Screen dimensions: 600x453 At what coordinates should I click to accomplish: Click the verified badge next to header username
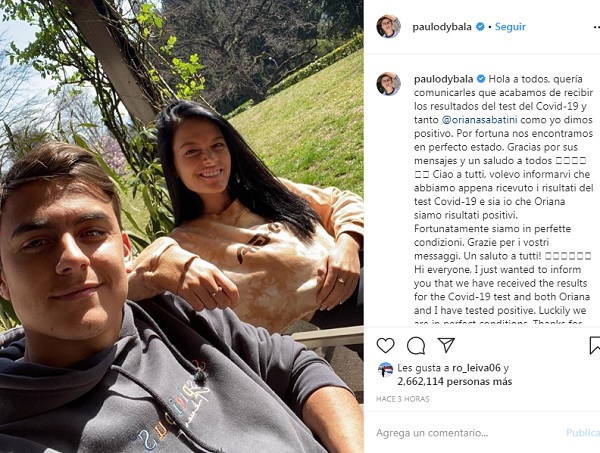[480, 27]
